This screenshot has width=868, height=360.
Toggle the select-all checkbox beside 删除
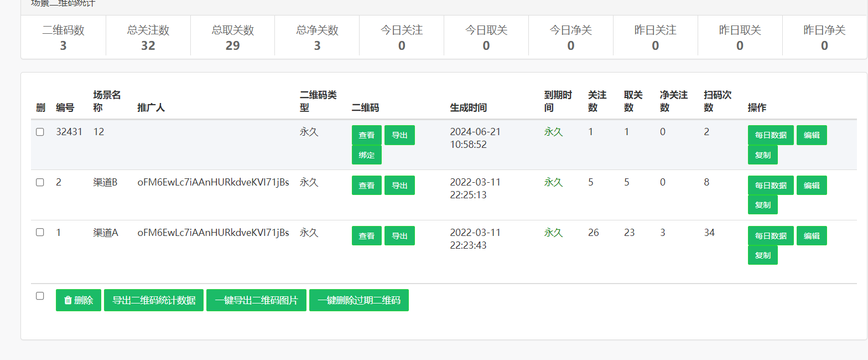40,296
